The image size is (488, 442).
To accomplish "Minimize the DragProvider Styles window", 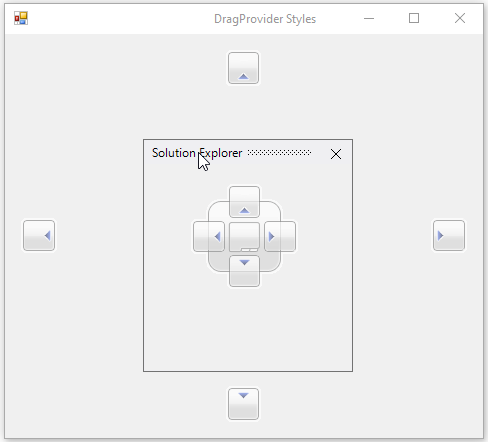I will coord(369,19).
